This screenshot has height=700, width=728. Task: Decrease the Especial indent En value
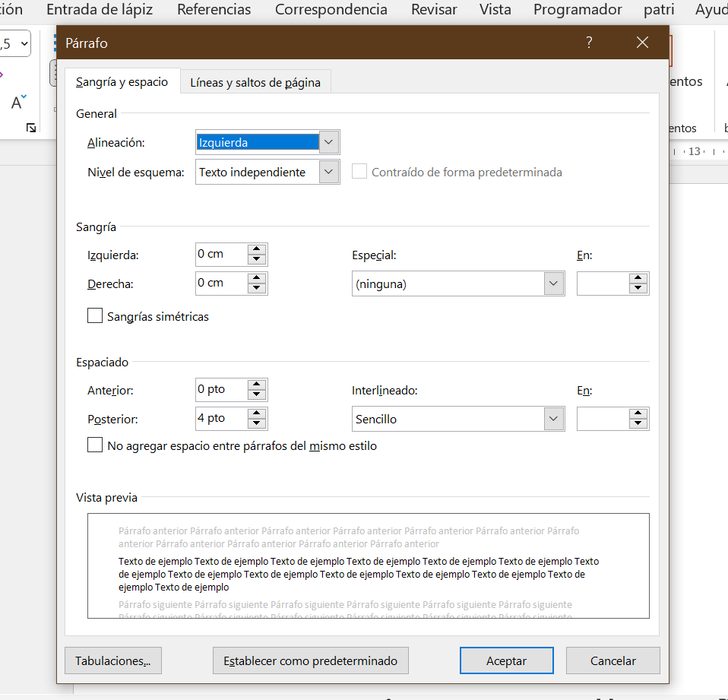[638, 288]
